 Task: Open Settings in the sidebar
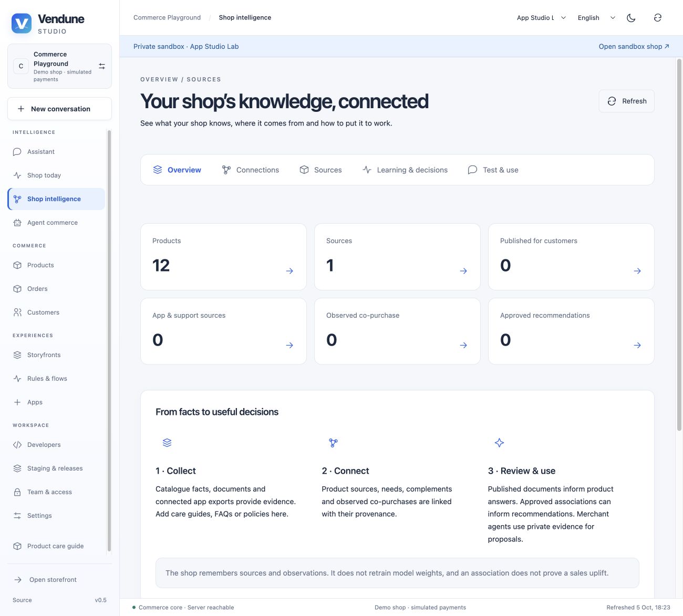coord(56,516)
